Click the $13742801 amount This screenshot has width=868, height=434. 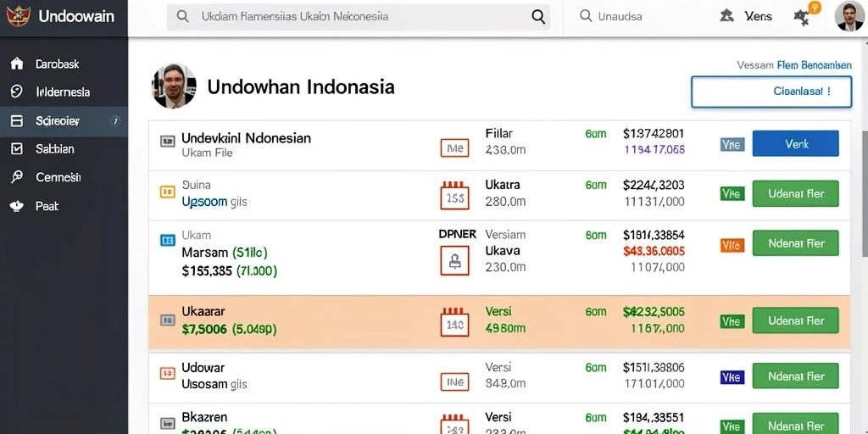pos(654,133)
